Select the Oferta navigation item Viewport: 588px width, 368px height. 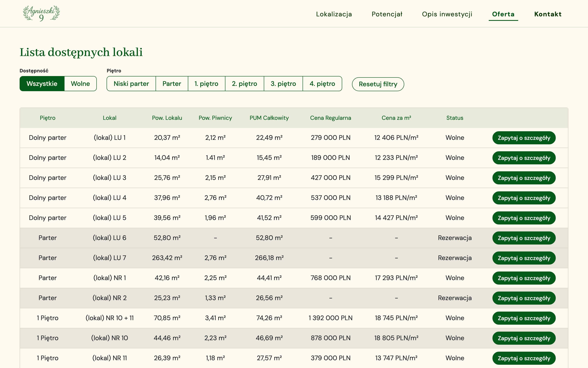[x=503, y=14]
